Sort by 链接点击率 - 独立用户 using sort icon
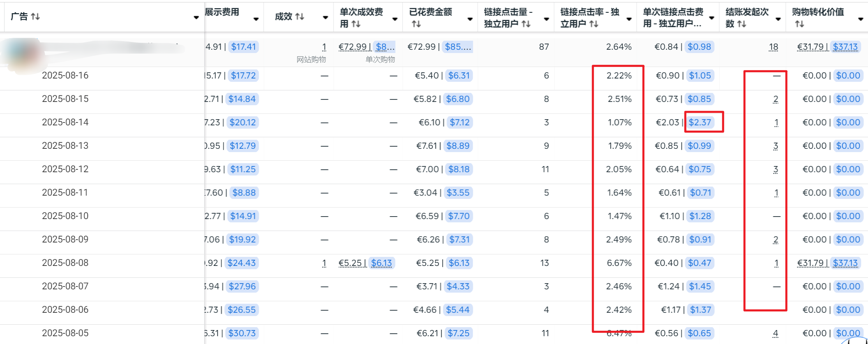 [594, 24]
